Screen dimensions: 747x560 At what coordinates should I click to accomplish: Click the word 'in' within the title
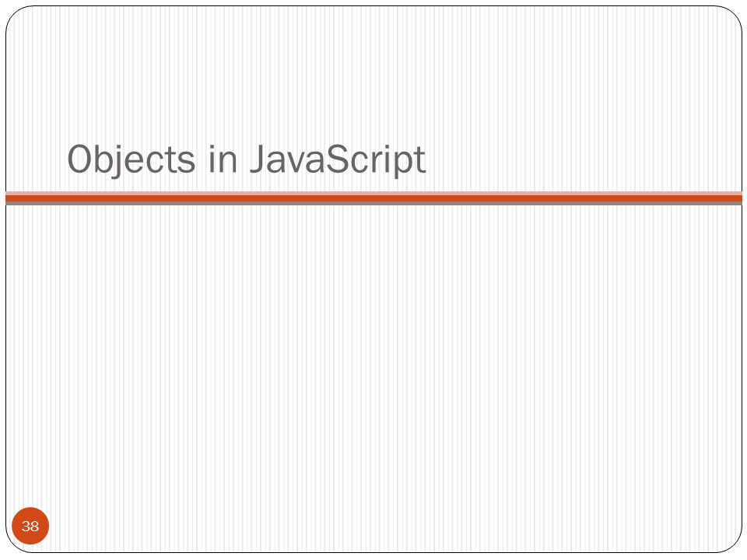point(223,159)
